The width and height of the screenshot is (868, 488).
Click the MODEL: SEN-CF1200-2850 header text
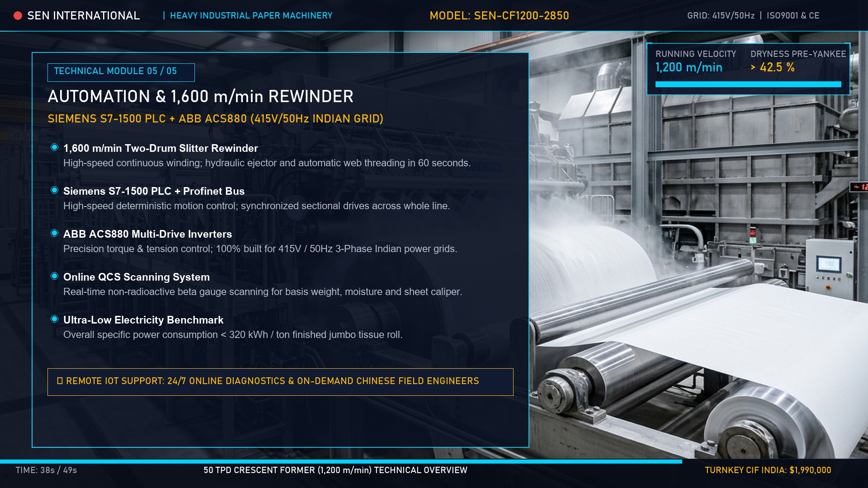[x=499, y=16]
